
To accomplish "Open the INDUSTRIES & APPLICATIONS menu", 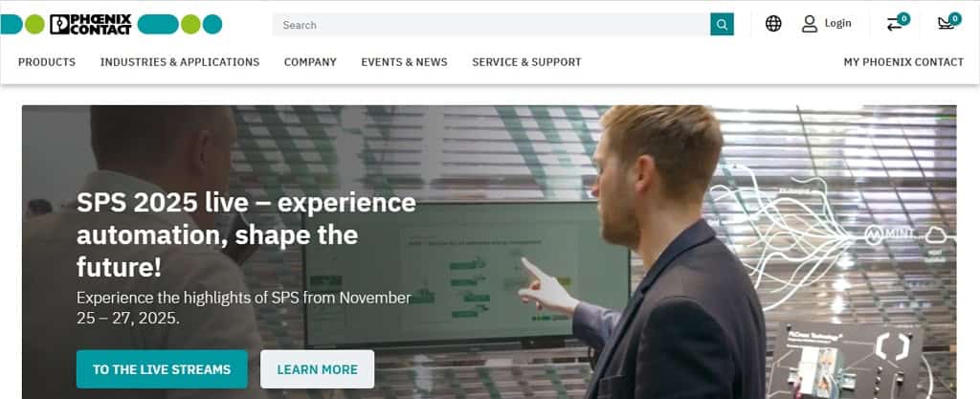I will [x=180, y=62].
